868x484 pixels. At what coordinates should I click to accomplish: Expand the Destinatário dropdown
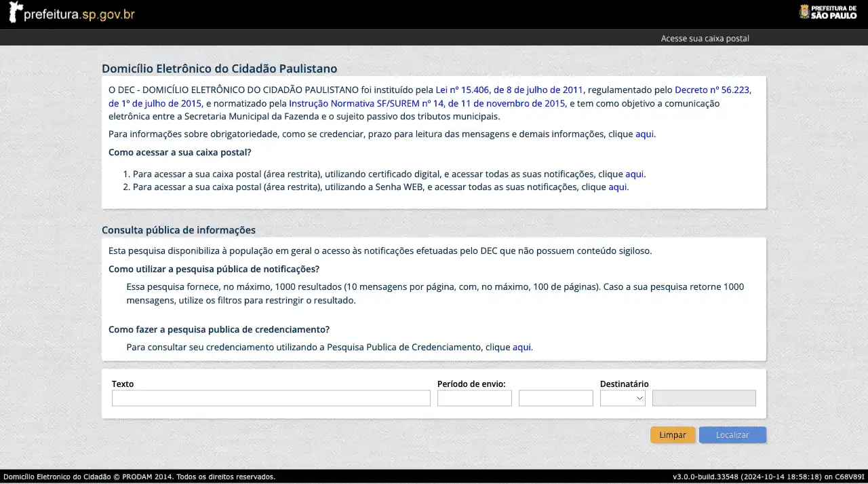(623, 398)
